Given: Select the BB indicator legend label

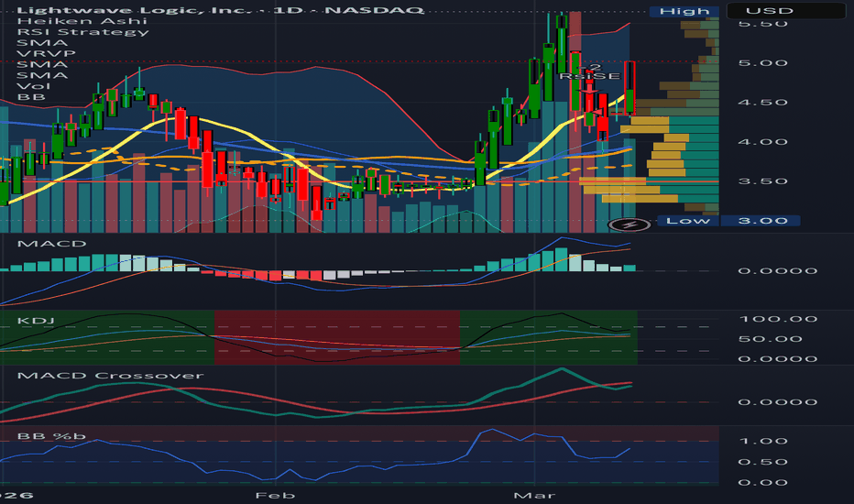Looking at the screenshot, I should coord(31,97).
